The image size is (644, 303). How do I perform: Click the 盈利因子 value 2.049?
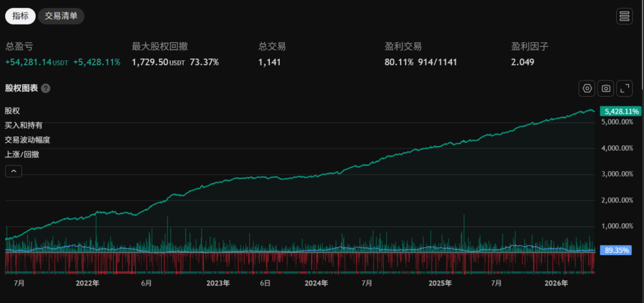point(523,62)
